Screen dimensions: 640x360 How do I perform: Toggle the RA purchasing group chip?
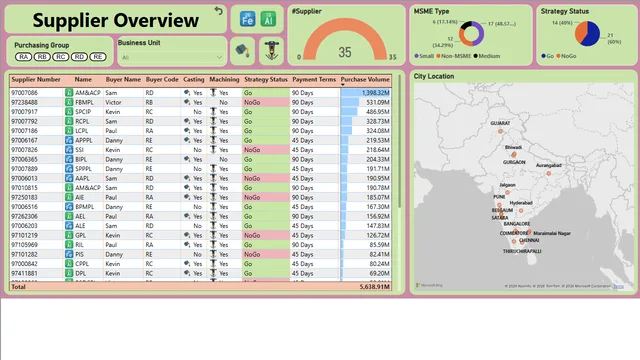(x=23, y=57)
